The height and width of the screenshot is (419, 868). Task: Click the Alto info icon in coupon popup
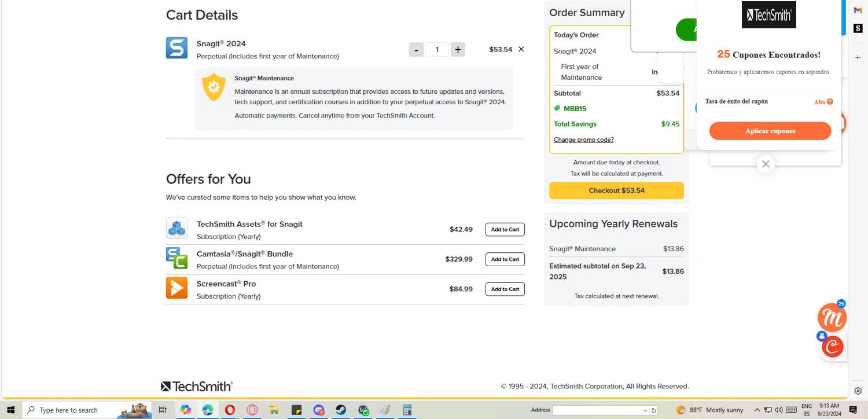coord(830,102)
